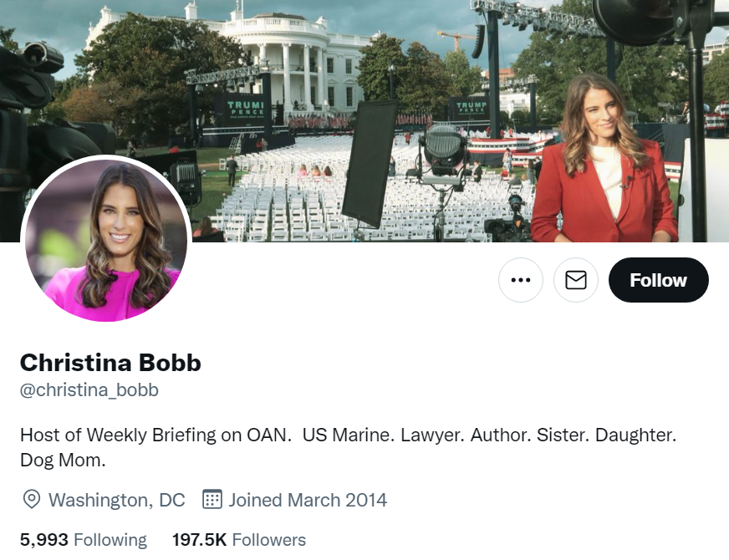
Task: Open the circular profile picture
Action: tap(106, 240)
